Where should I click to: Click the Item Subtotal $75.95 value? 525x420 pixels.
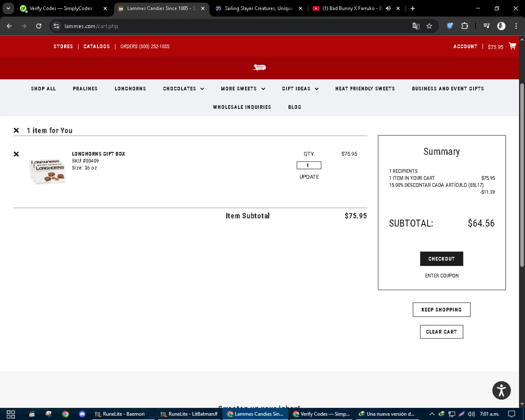click(x=356, y=216)
